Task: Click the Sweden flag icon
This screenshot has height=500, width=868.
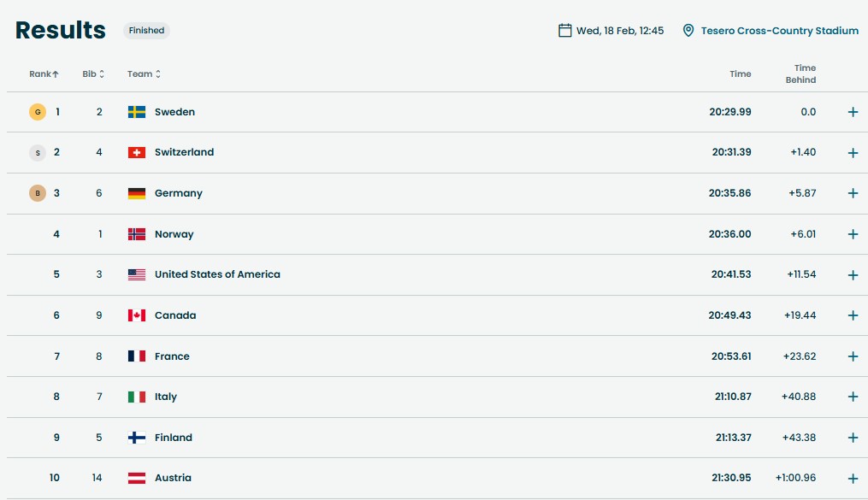Action: [137, 112]
